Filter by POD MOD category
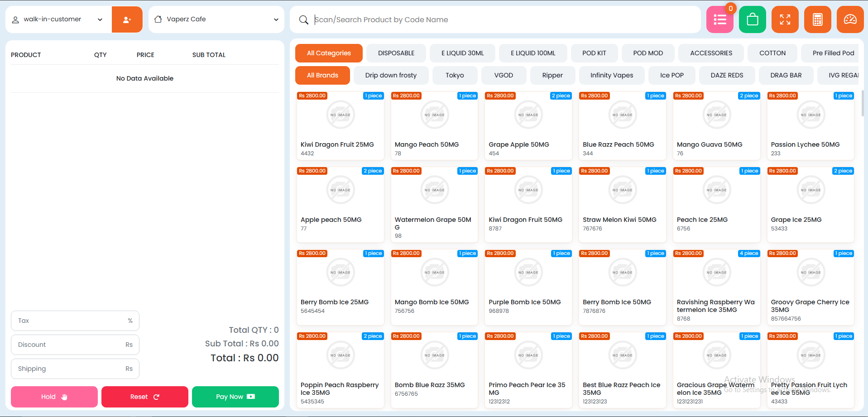Image resolution: width=868 pixels, height=417 pixels. [648, 53]
